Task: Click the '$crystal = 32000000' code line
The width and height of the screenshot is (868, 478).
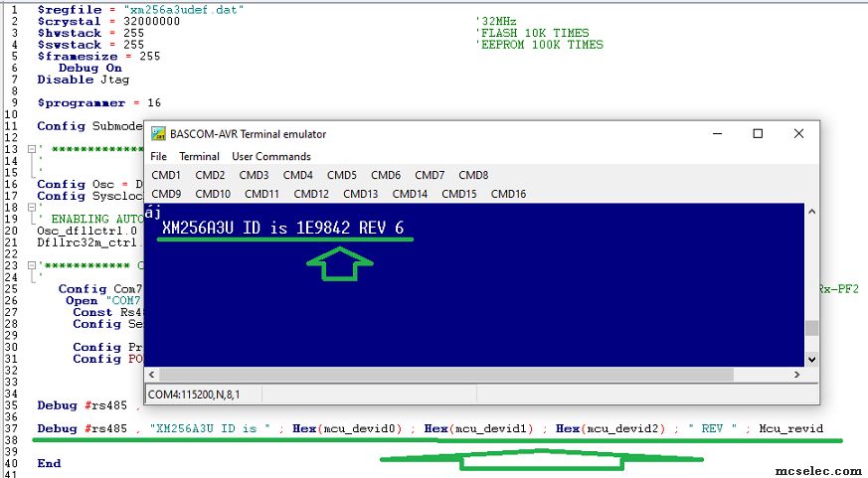Action: point(108,22)
